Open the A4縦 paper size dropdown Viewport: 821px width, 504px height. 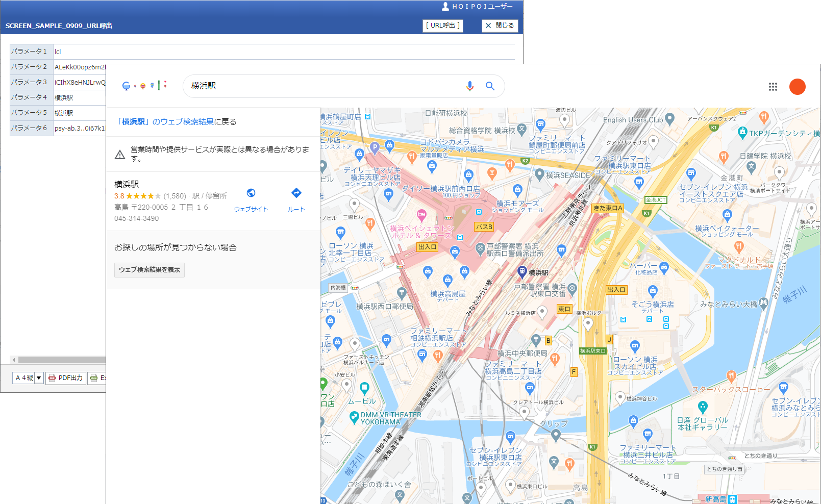click(28, 378)
